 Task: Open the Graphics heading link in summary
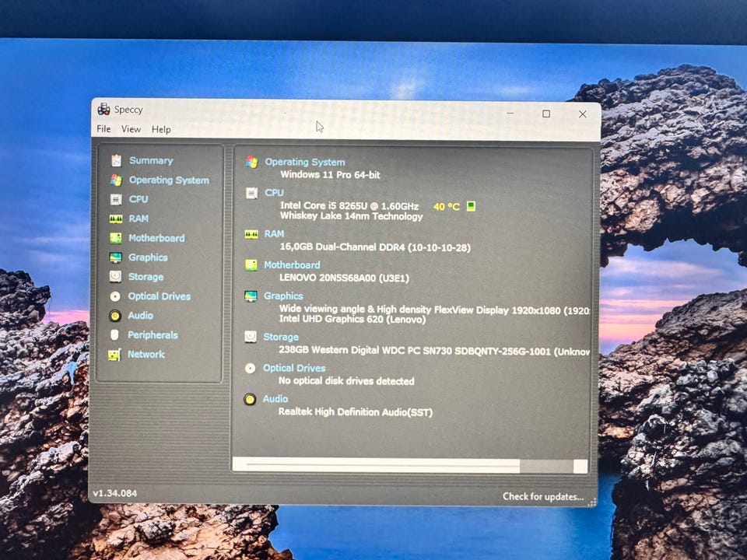coord(283,296)
